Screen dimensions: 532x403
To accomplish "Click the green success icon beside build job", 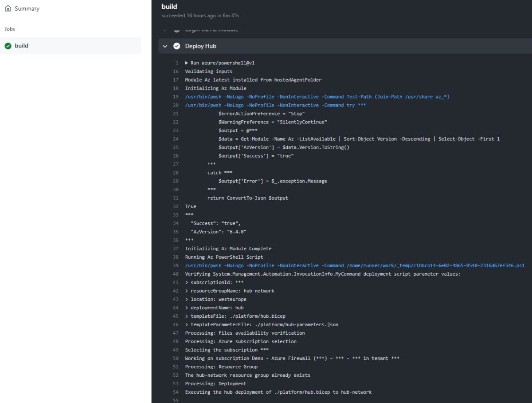I will (8, 46).
